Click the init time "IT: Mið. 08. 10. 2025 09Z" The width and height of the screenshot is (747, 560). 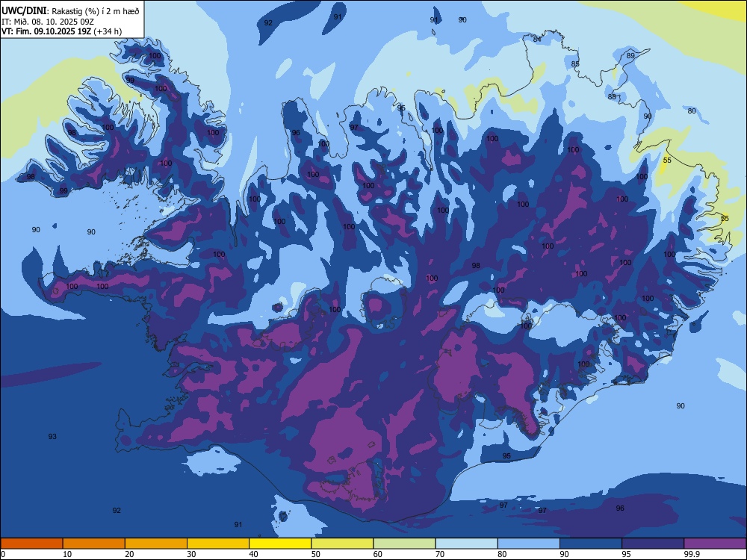[x=48, y=22]
